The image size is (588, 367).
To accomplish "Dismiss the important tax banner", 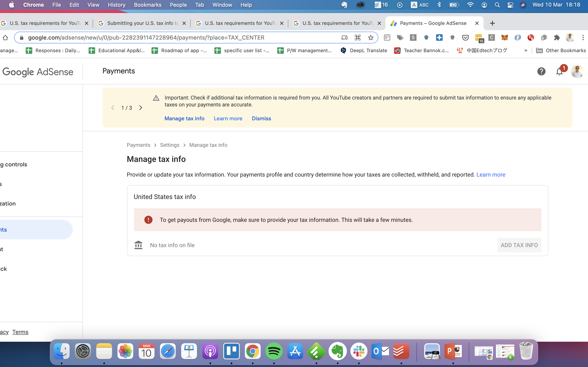I will tap(261, 118).
